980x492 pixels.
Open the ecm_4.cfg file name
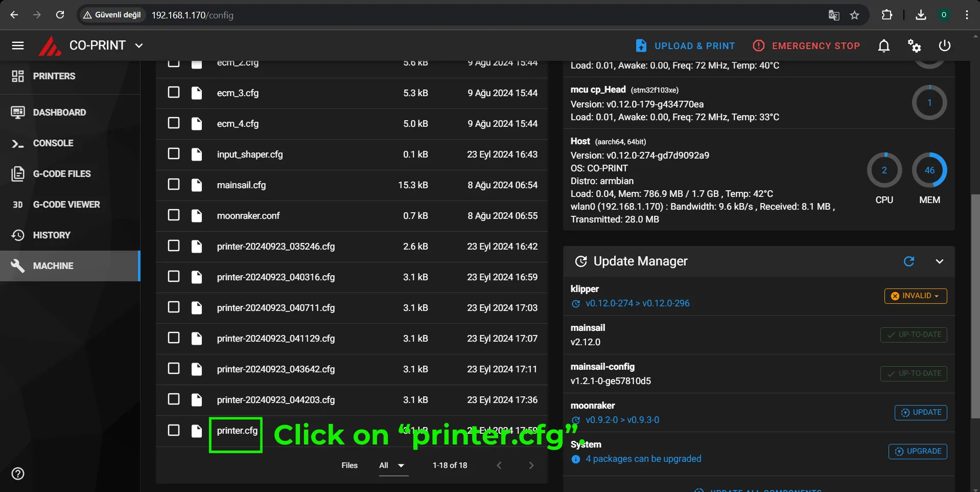point(238,124)
